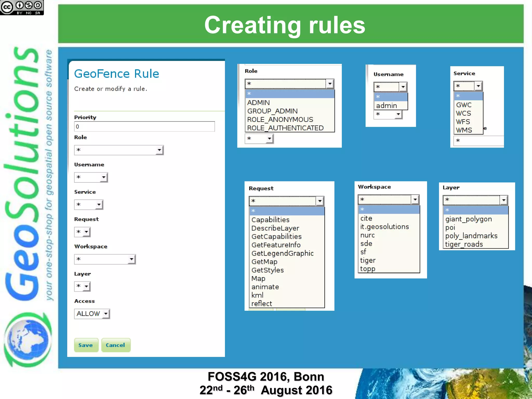The width and height of the screenshot is (532, 399).
Task: Open the Username dropdown in the GeoFence Rule form
Action: pyautogui.click(x=91, y=177)
